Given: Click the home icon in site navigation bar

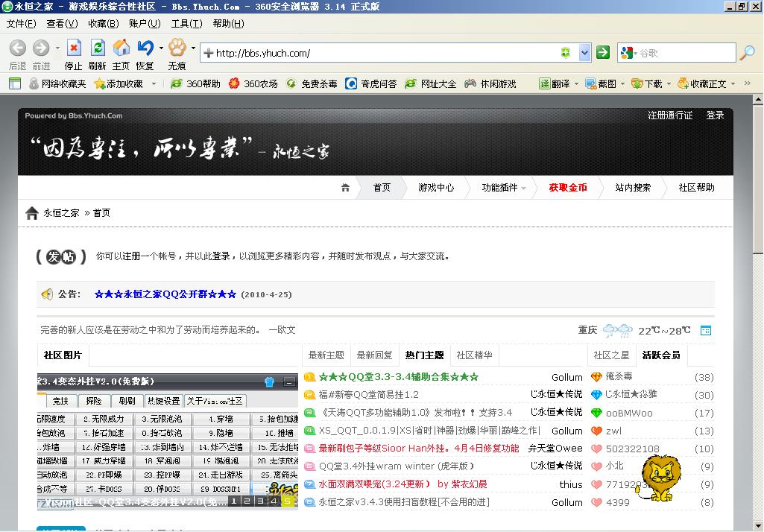Looking at the screenshot, I should pos(345,188).
